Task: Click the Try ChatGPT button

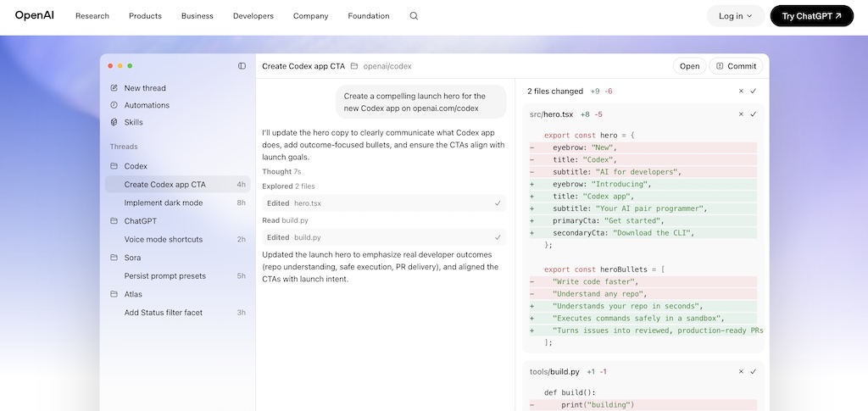Action: tap(811, 16)
